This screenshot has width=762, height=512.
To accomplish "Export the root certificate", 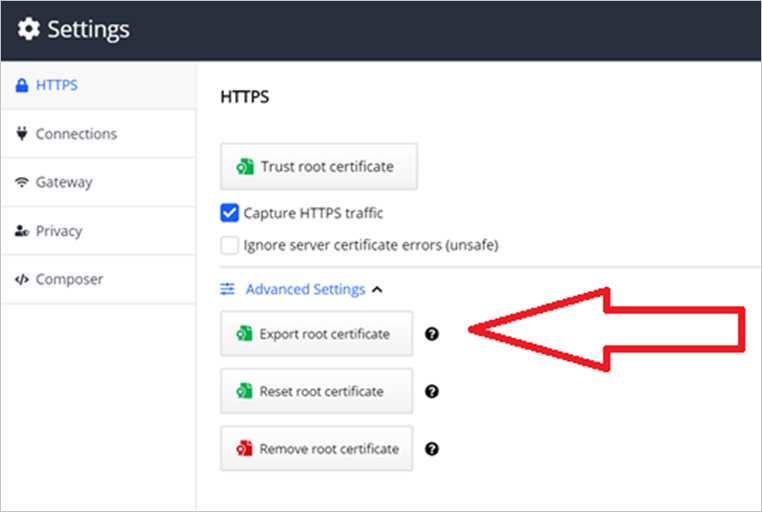I will pos(317,334).
